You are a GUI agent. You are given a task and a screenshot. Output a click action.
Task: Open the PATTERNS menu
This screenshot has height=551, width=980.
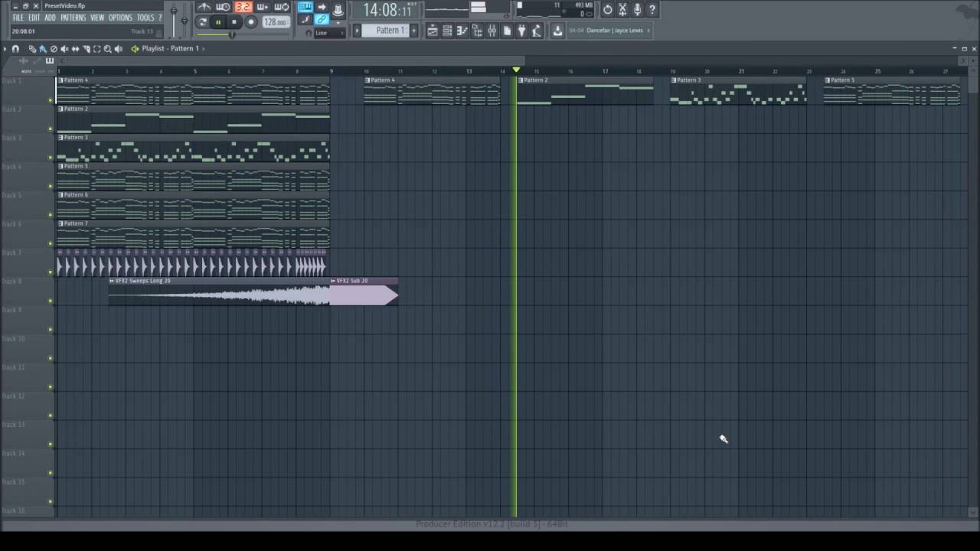click(x=73, y=18)
